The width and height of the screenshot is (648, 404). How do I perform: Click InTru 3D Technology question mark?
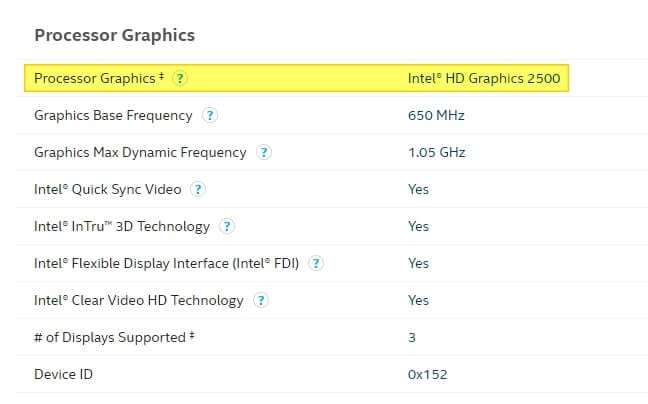pyautogui.click(x=226, y=226)
